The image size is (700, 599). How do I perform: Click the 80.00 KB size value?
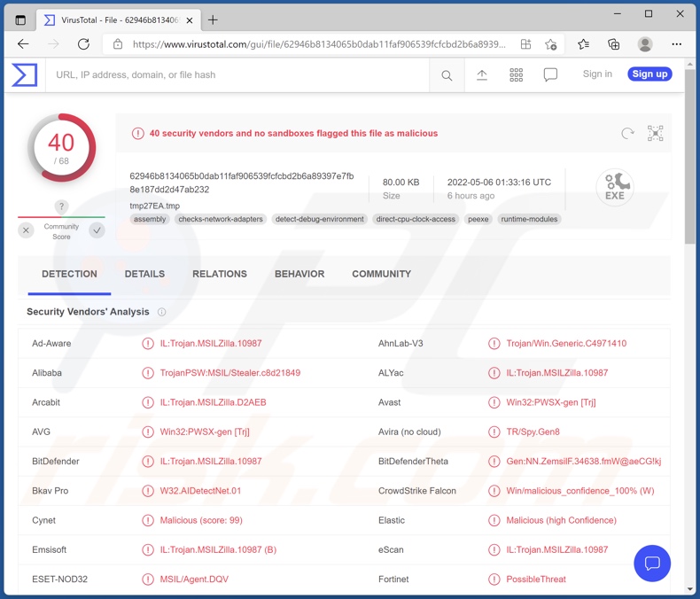[x=401, y=183]
